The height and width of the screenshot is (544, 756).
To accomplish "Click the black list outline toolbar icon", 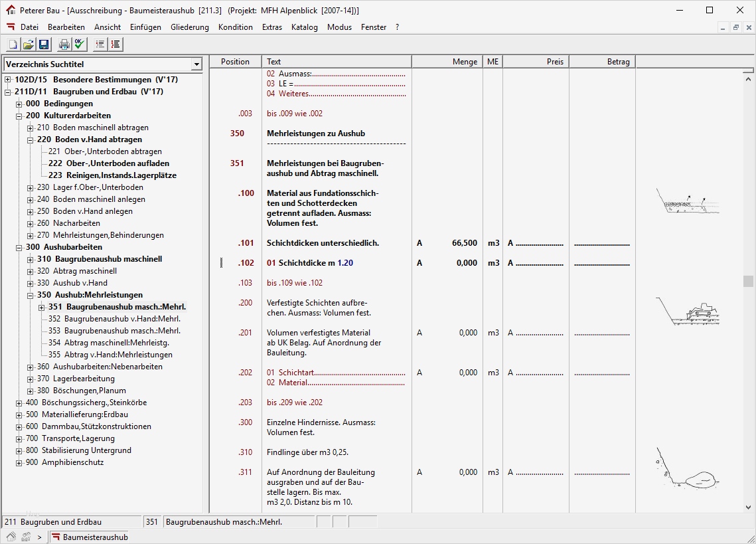I will pos(115,45).
